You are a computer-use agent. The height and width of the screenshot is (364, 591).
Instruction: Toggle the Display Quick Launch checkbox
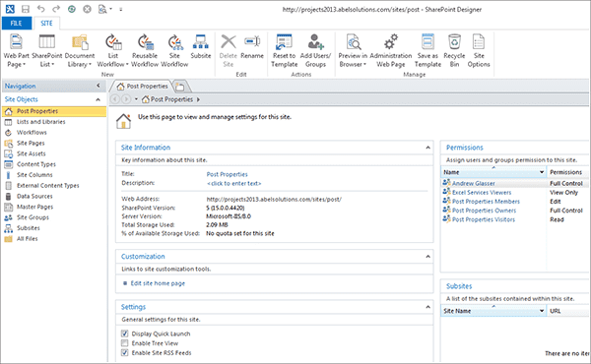(125, 334)
